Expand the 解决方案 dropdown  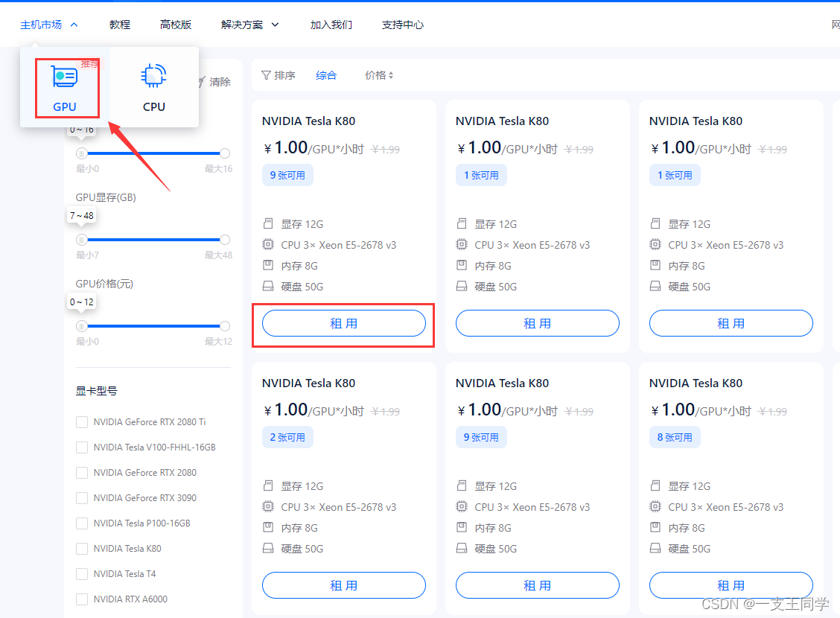click(275, 25)
